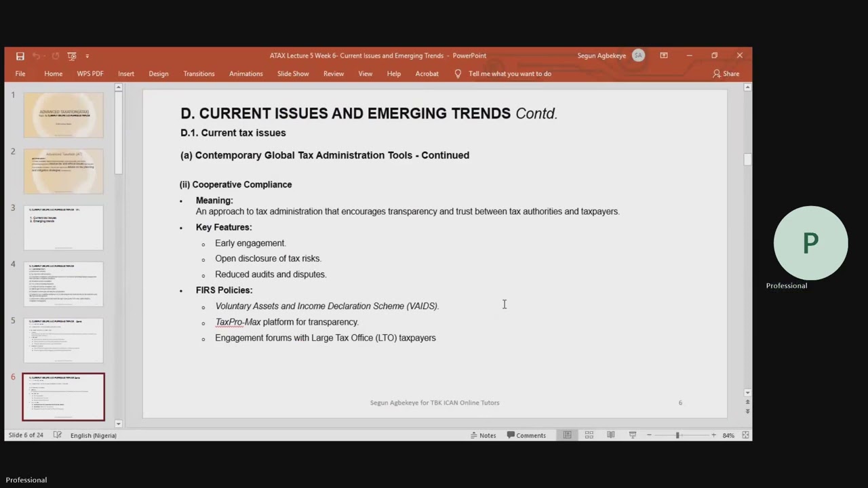Select slide 3 thumbnail
This screenshot has height=488, width=868.
click(x=64, y=228)
